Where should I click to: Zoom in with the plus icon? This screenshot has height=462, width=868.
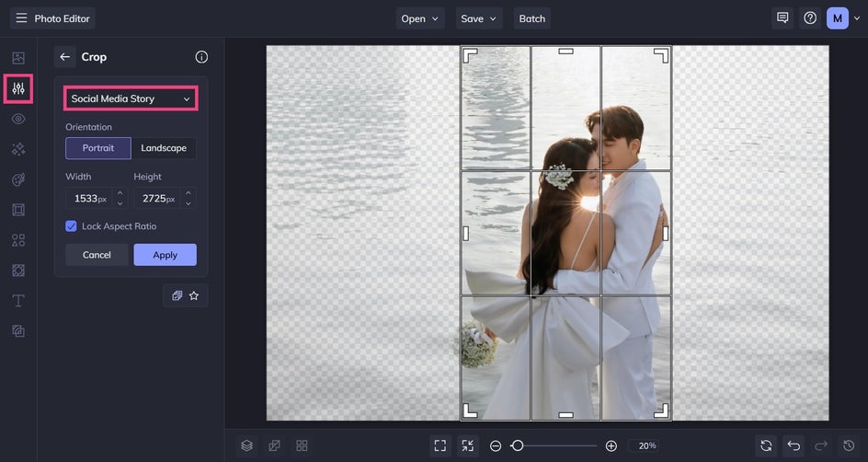point(611,446)
